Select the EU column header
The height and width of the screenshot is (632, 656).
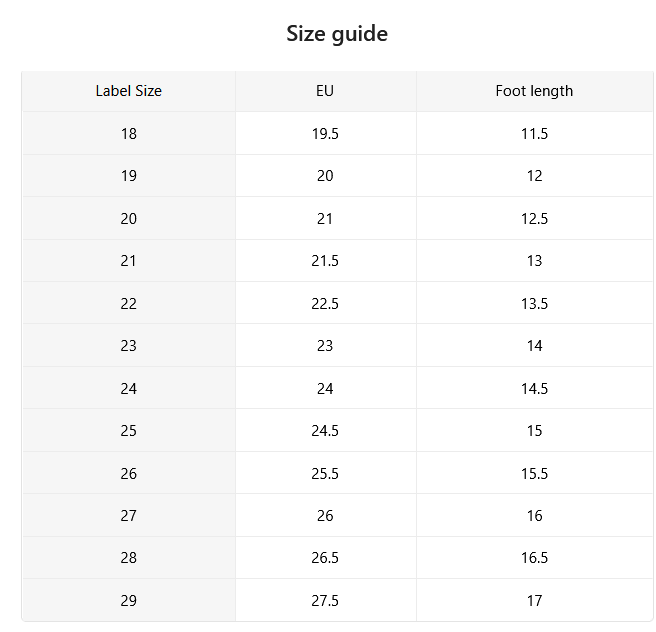(325, 91)
